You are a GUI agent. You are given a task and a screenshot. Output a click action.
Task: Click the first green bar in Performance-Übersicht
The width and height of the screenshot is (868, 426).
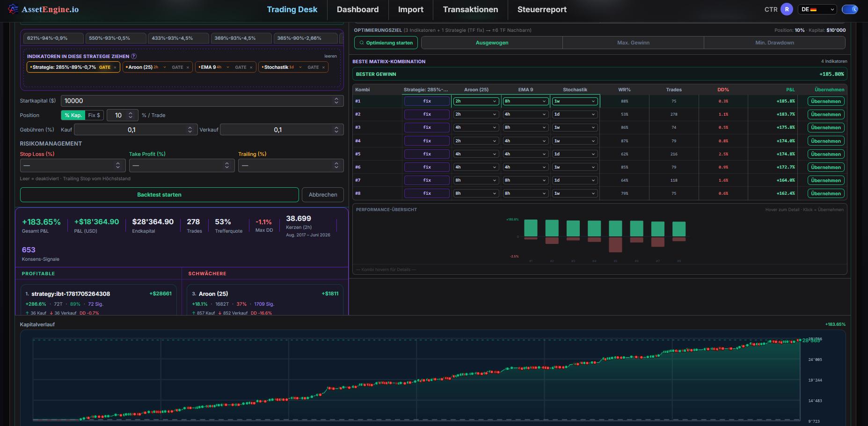pos(531,228)
